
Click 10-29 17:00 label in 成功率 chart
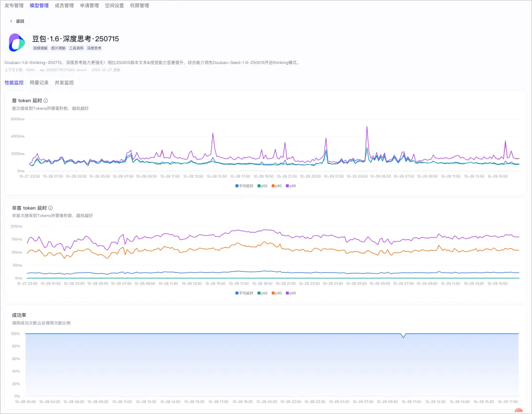(508, 402)
